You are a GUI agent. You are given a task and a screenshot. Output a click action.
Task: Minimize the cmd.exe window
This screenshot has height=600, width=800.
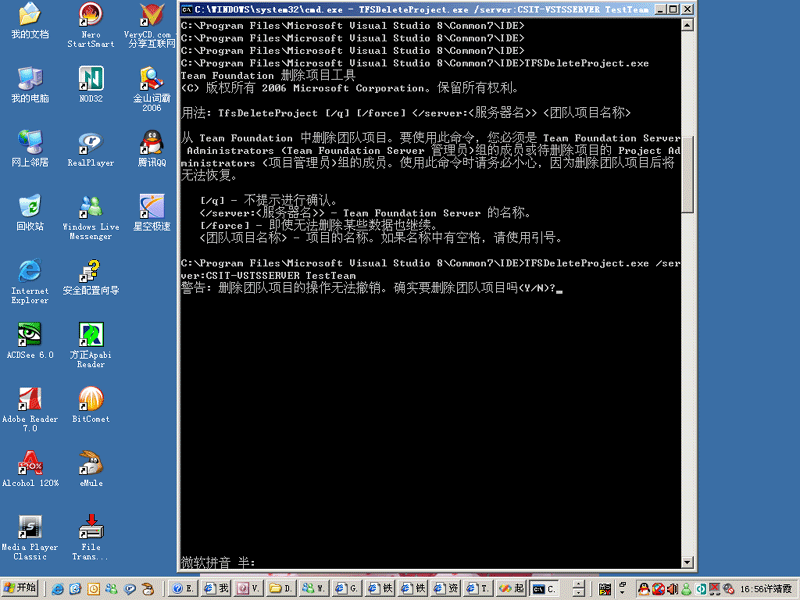tap(661, 9)
